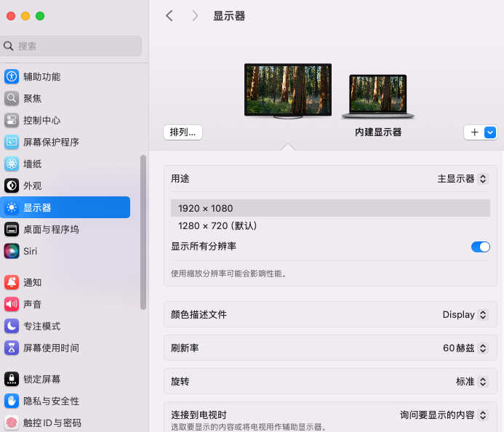Click the plus add display button
Image resolution: width=504 pixels, height=432 pixels.
tap(474, 132)
